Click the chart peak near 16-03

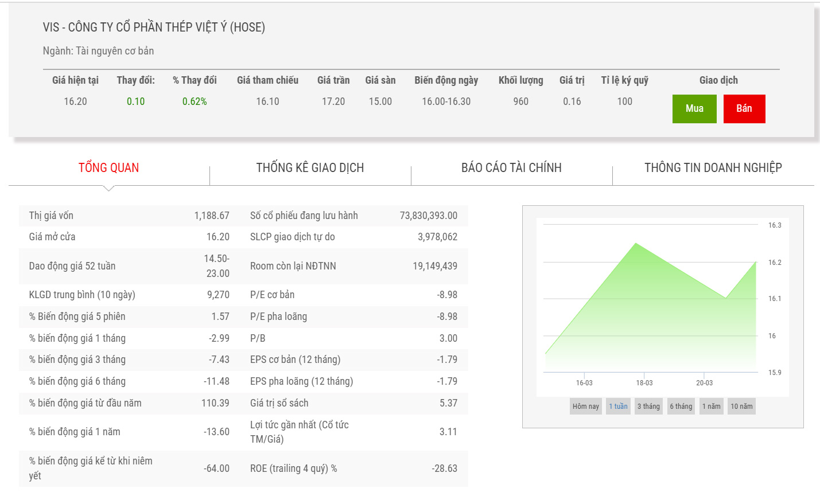pyautogui.click(x=636, y=244)
